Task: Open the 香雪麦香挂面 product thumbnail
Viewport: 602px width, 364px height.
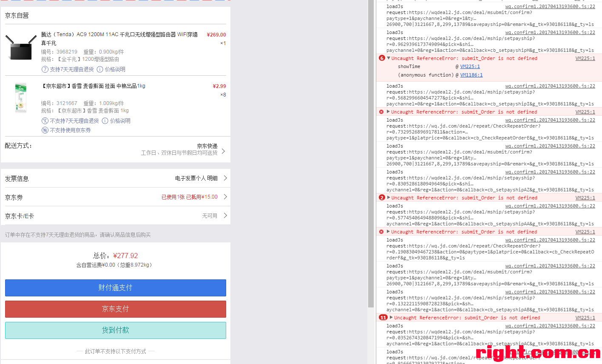Action: click(20, 98)
